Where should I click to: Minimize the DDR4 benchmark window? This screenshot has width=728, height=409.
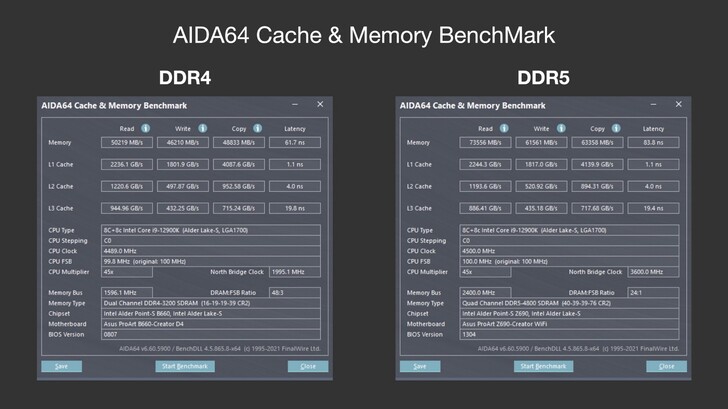(295, 104)
